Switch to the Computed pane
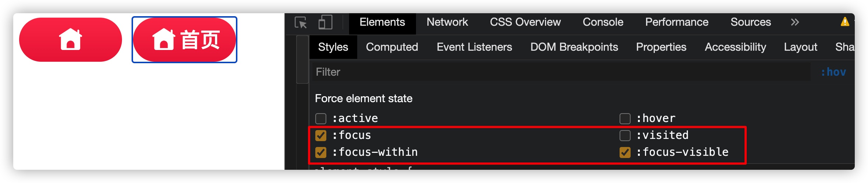Image resolution: width=868 pixels, height=183 pixels. point(392,47)
